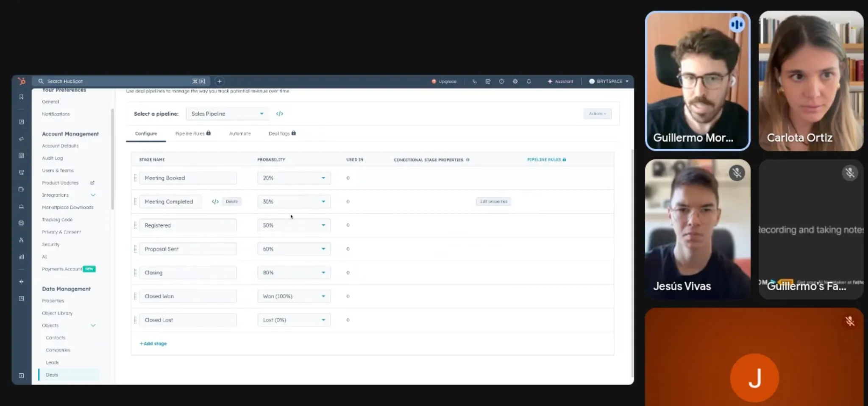Viewport: 868px width, 406px height.
Task: Open the Help question-mark icon in top bar
Action: 501,81
